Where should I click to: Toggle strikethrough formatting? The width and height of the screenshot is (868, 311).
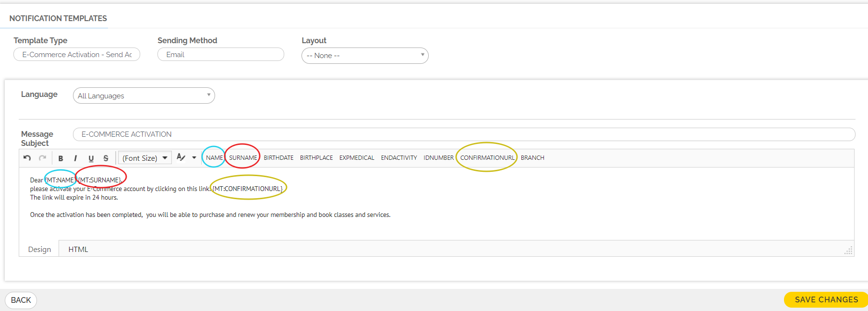106,158
